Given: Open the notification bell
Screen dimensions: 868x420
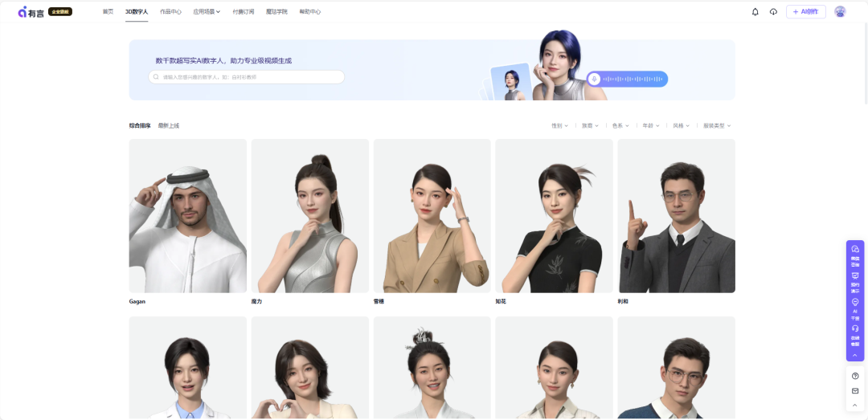Looking at the screenshot, I should tap(755, 11).
